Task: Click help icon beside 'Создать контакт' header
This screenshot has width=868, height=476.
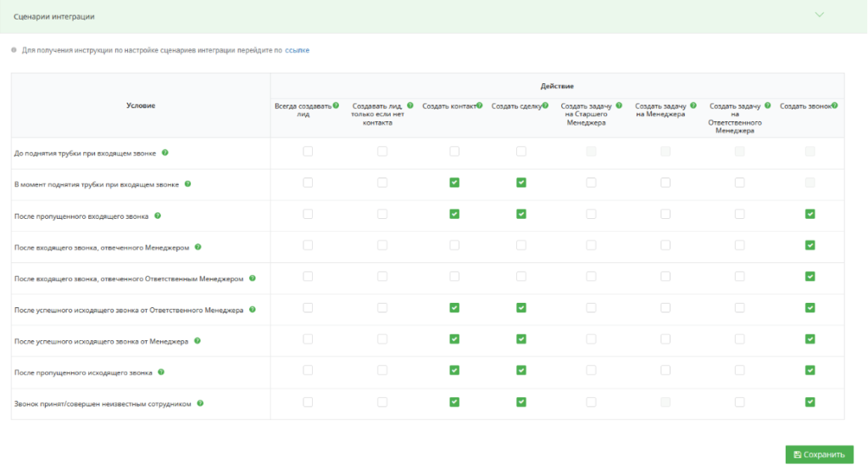Action: (480, 105)
